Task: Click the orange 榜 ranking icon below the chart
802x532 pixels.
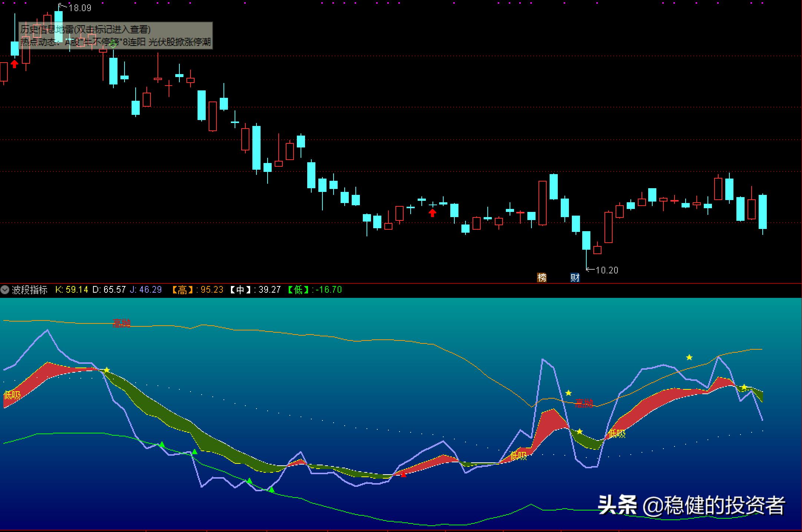Action: coord(542,277)
